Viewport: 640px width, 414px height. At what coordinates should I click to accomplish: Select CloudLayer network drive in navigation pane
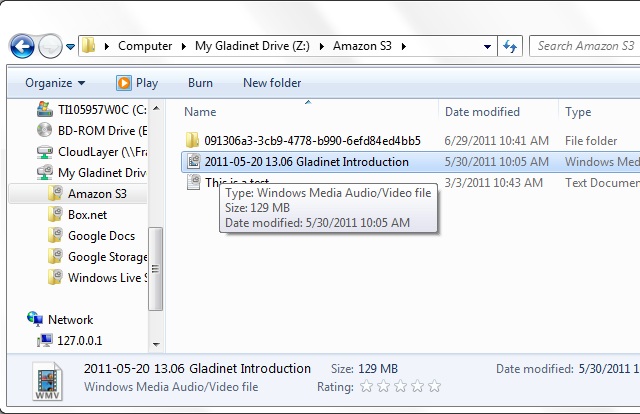point(102,152)
